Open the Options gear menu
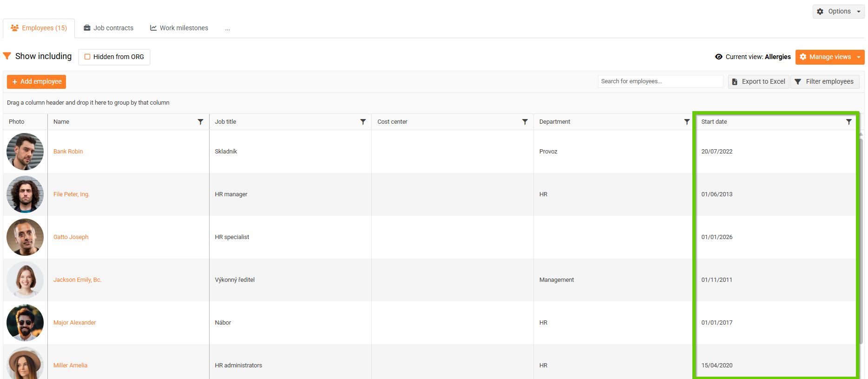 click(x=838, y=11)
